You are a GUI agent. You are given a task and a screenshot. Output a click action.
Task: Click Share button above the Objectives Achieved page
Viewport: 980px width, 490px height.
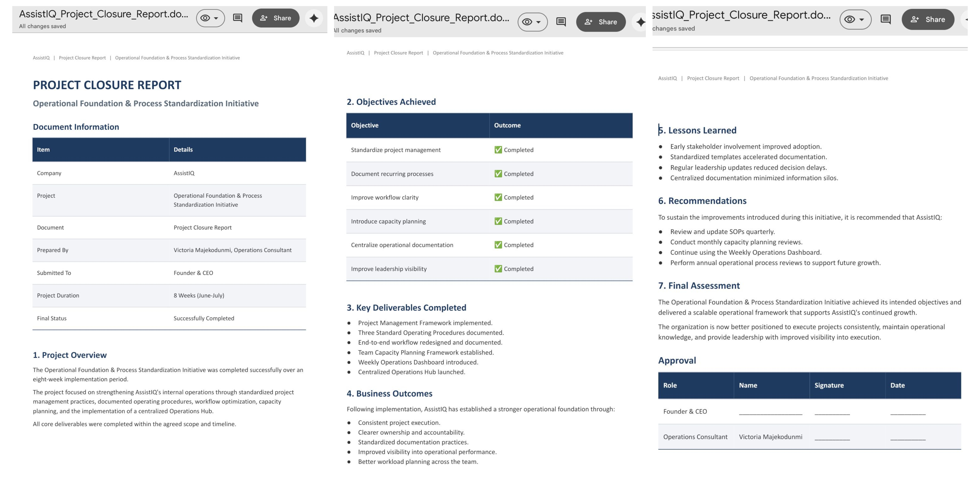[x=601, y=22]
